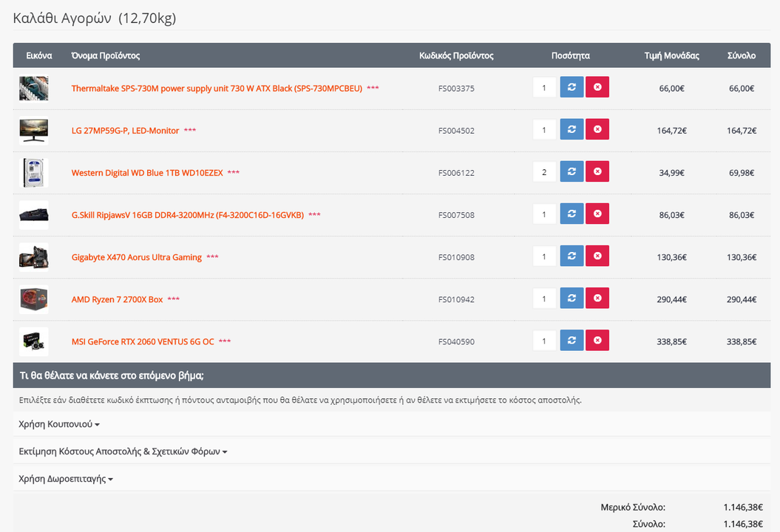Remove G.Skill RipjawsV 16GB from cart

(x=597, y=214)
